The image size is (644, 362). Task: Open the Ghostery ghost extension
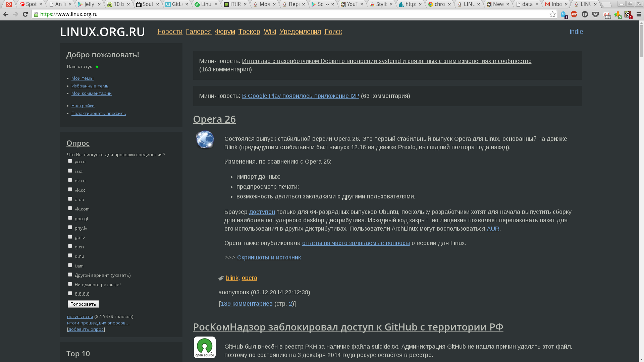564,15
